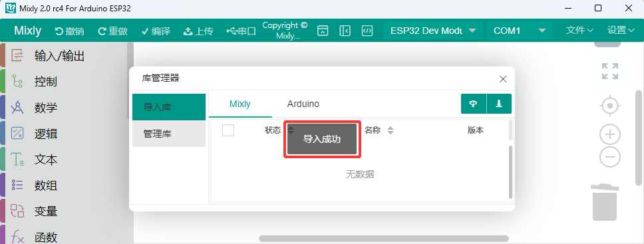Select 导入库 in library manager sidebar

click(169, 107)
